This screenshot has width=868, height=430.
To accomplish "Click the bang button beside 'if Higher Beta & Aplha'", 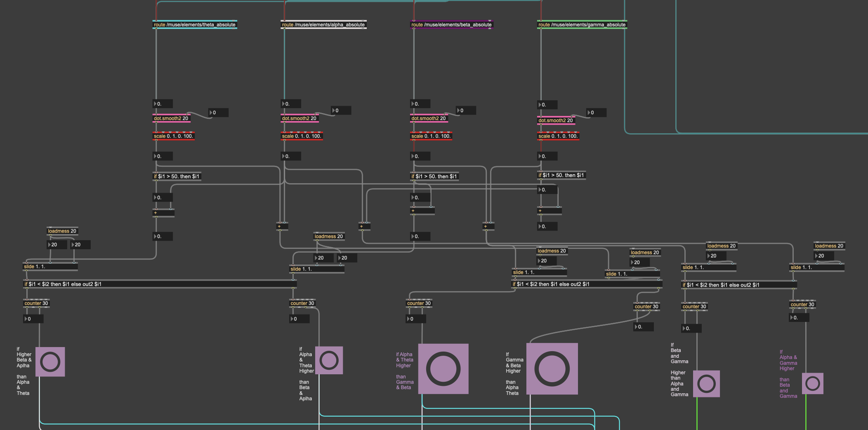I will click(x=50, y=362).
